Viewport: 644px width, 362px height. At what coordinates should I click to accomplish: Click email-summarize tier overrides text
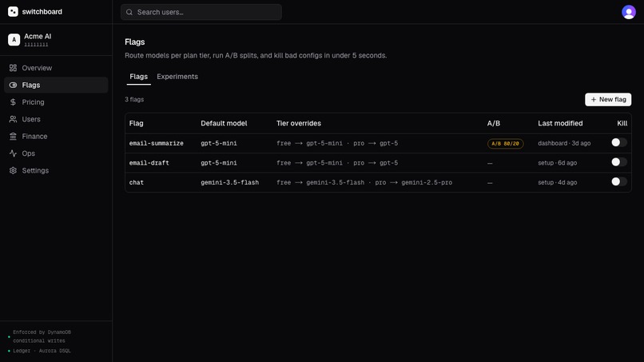tap(337, 143)
